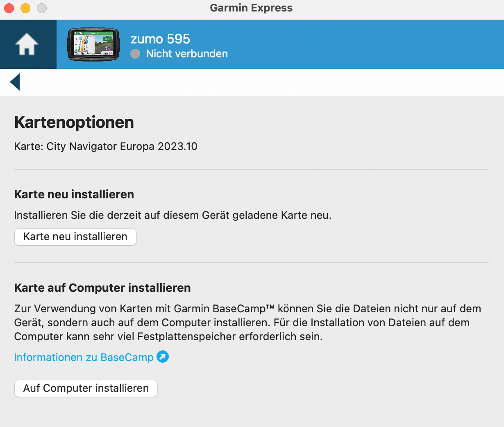The width and height of the screenshot is (504, 427).
Task: Click the Garmin Express window title
Action: pyautogui.click(x=251, y=8)
